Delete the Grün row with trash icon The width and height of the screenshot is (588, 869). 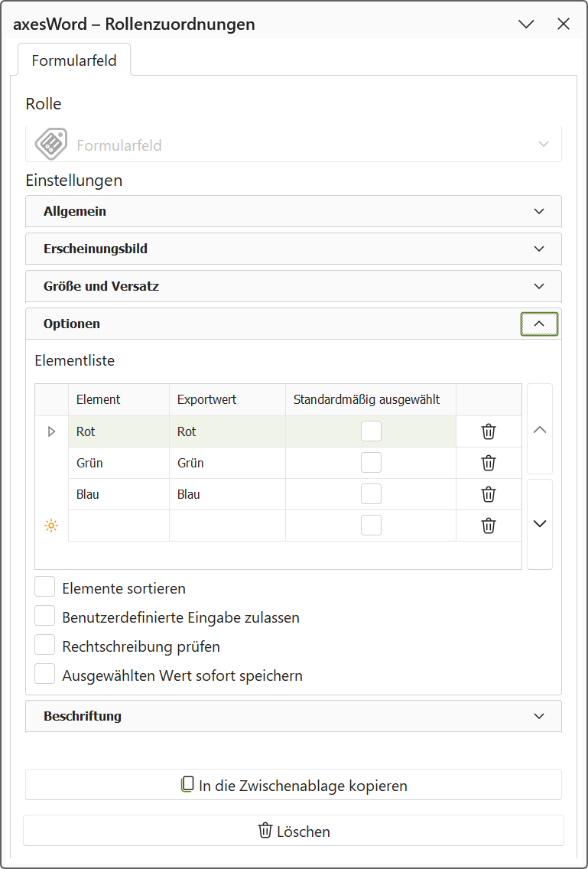[488, 463]
